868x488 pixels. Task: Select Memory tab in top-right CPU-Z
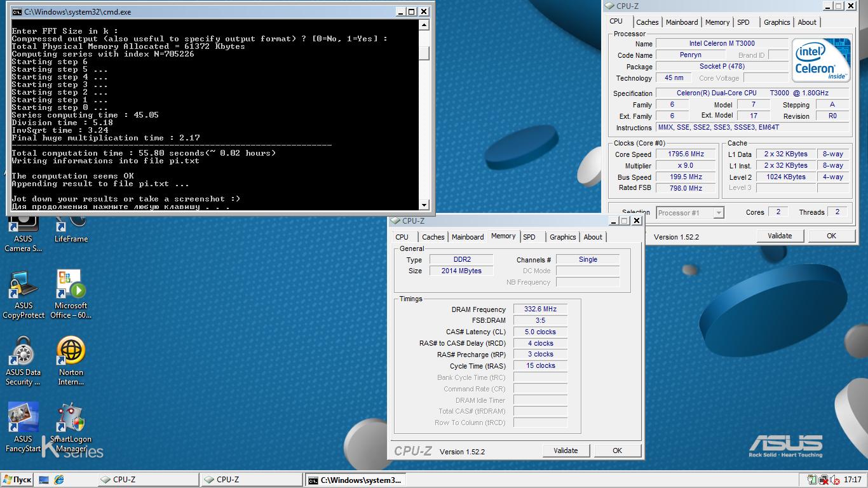717,22
